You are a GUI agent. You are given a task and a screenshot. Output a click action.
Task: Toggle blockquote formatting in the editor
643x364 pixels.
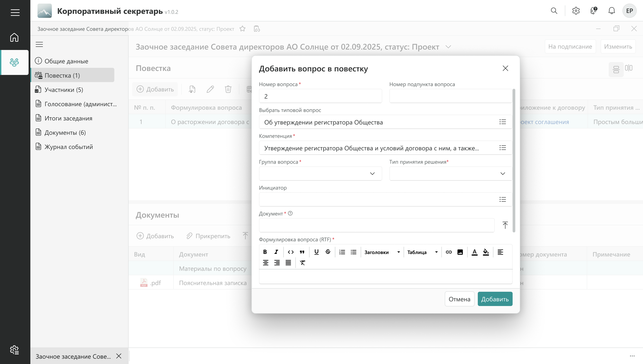[302, 252]
